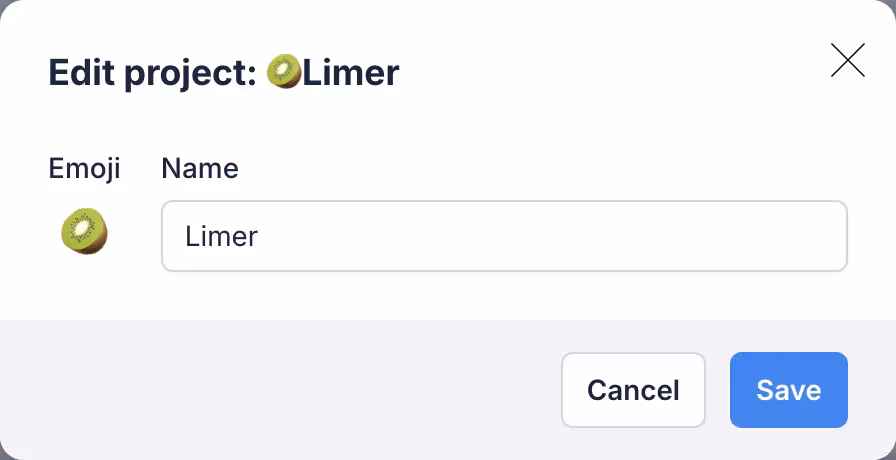Viewport: 896px width, 460px height.
Task: Click the kiwi icon in dialog title
Action: pyautogui.click(x=285, y=72)
